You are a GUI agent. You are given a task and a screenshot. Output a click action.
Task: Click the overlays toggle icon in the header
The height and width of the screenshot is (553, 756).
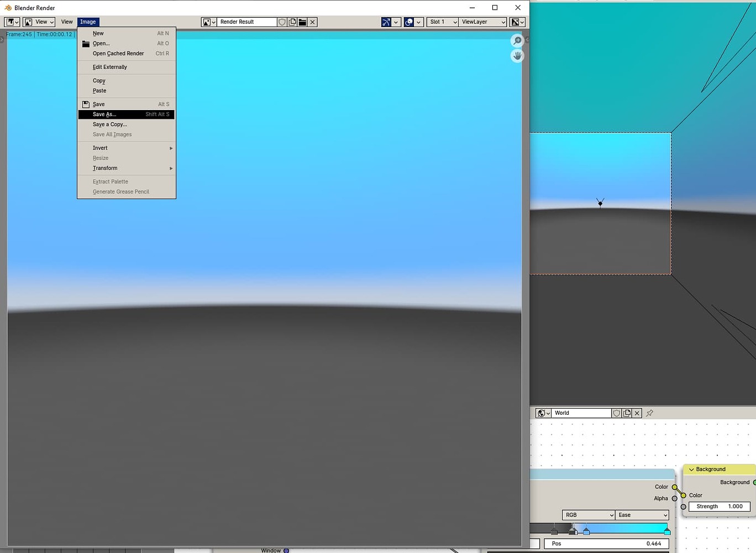(x=409, y=22)
